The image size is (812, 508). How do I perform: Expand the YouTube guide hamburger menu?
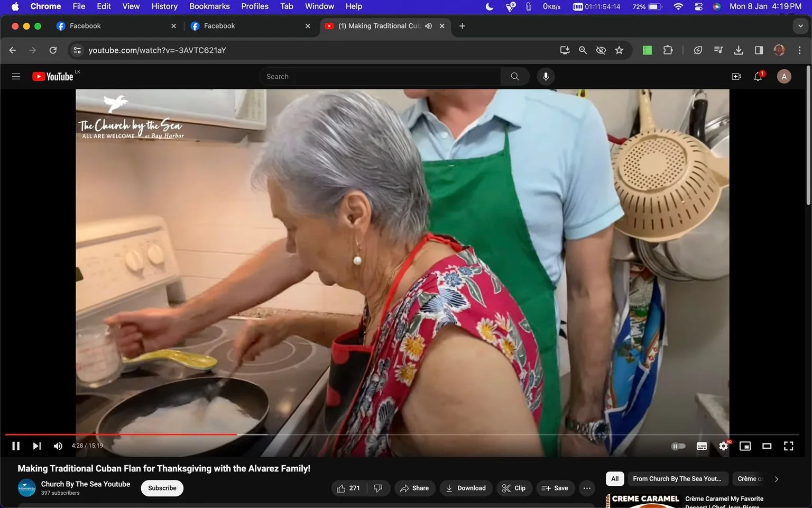[16, 77]
